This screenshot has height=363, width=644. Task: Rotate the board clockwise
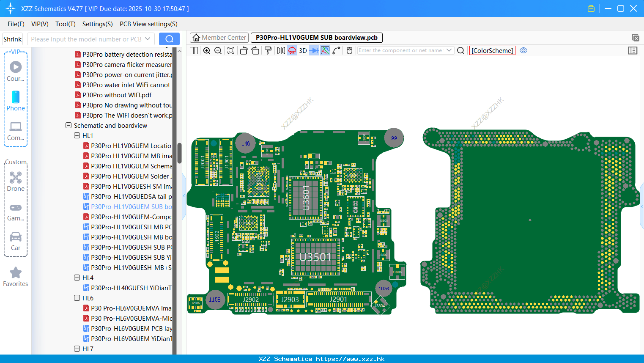click(255, 50)
